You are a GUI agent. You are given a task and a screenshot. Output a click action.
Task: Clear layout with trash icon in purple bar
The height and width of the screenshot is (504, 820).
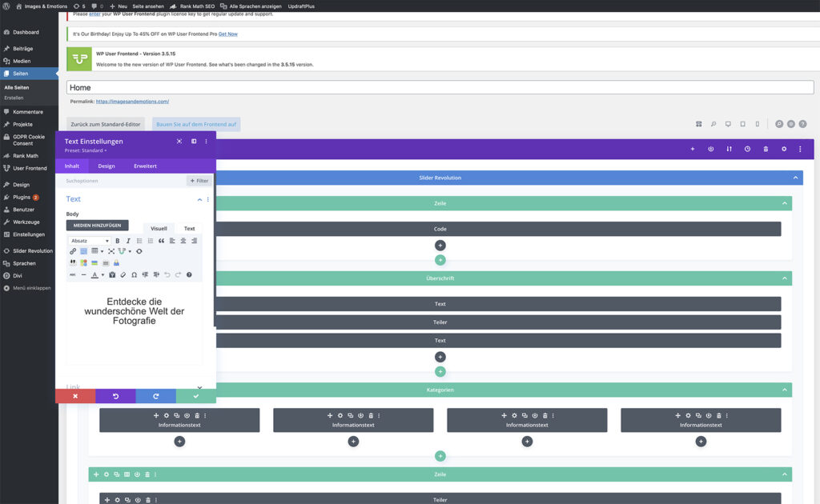pyautogui.click(x=766, y=149)
